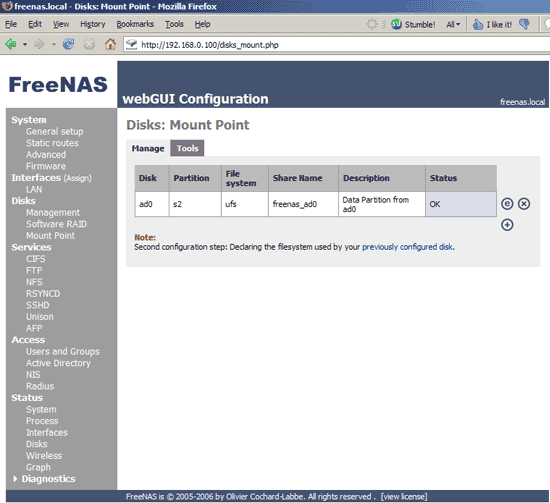Open the forward history dropdown arrow

pos(54,45)
